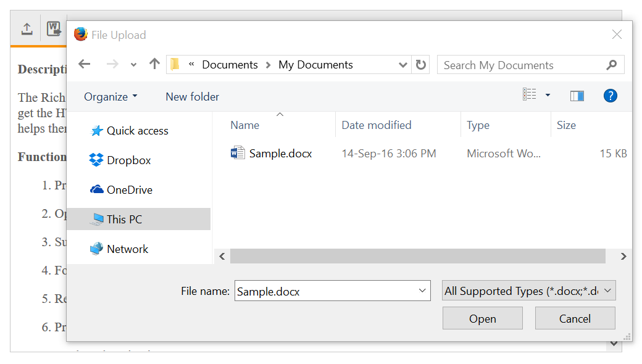
Task: Open the view options dropdown arrow
Action: click(548, 96)
